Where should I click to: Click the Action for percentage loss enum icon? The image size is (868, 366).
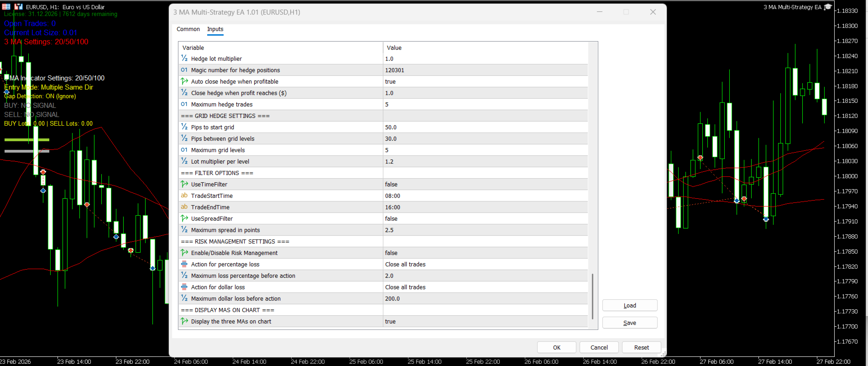point(184,264)
